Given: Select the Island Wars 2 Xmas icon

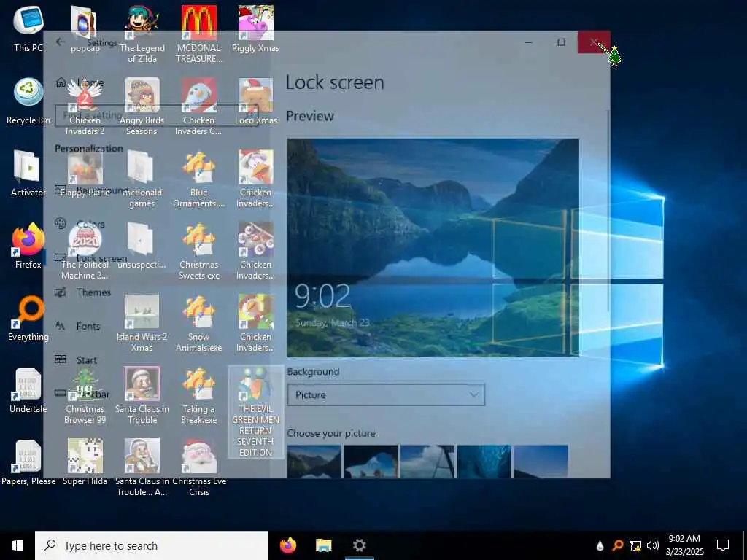Looking at the screenshot, I should pos(142,323).
